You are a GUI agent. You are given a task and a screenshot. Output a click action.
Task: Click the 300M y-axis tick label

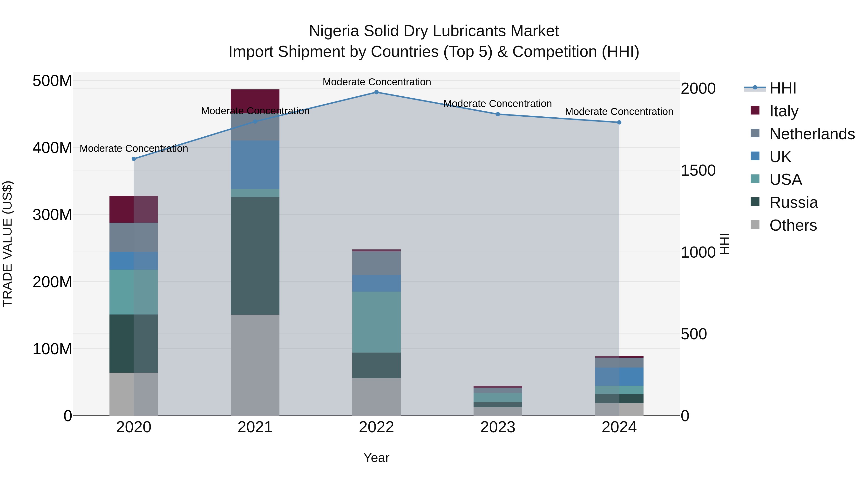point(52,215)
